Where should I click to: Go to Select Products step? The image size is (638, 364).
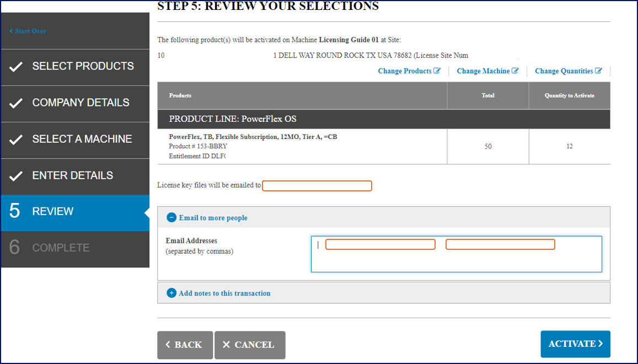tap(76, 67)
